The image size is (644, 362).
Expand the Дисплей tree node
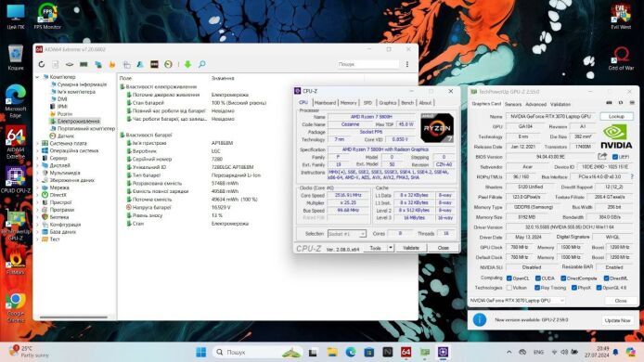pyautogui.click(x=37, y=165)
